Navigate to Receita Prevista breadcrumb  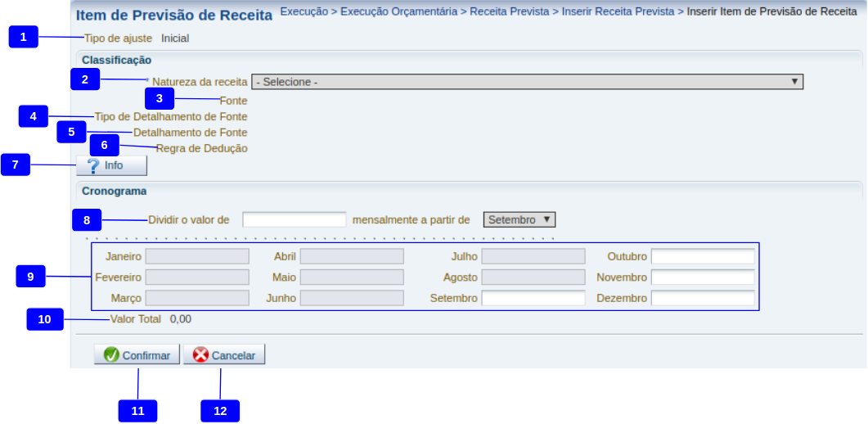point(509,12)
